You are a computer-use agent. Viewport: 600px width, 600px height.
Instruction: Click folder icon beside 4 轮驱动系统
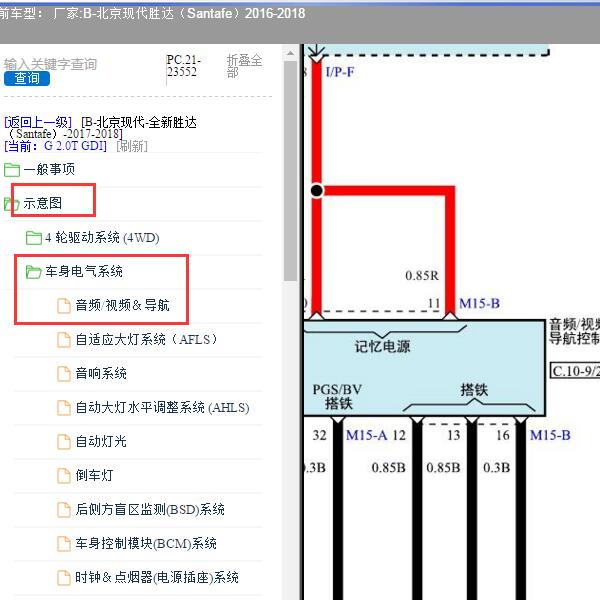pos(34,238)
